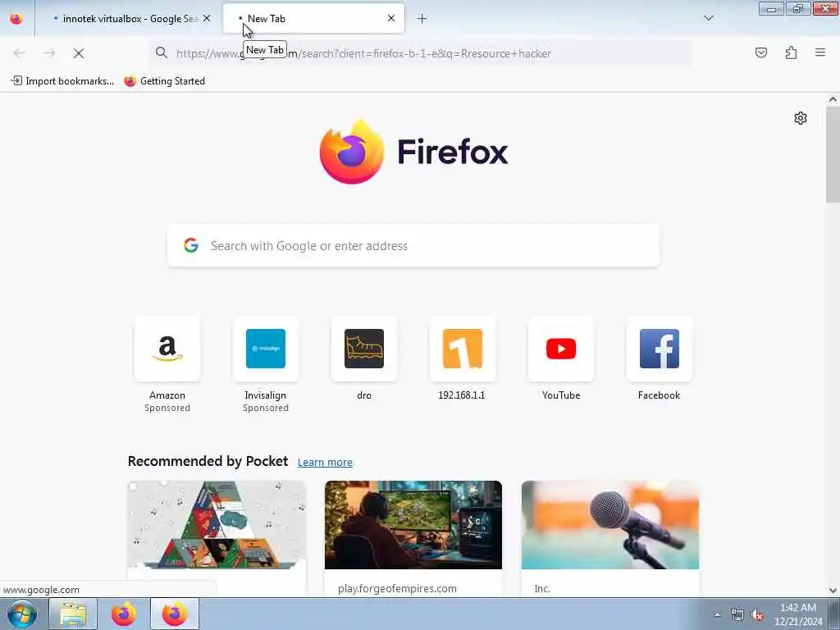Open the first Firefox taskbar icon

point(124,614)
